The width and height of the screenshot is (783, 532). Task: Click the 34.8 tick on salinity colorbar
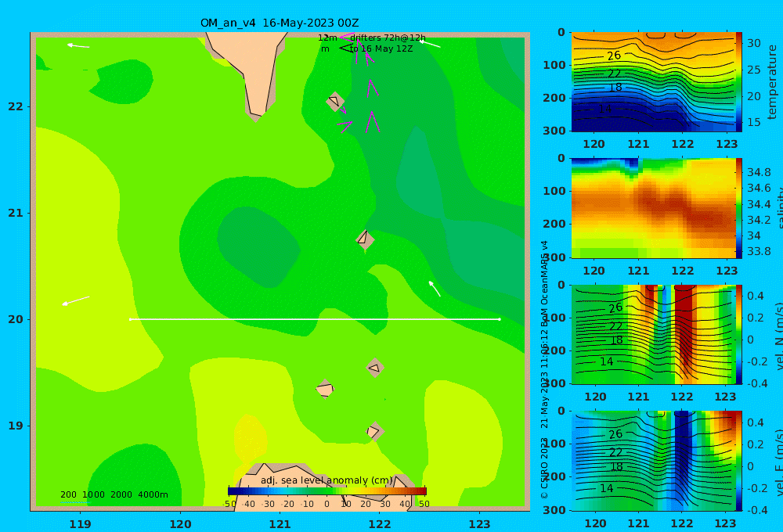(759, 172)
